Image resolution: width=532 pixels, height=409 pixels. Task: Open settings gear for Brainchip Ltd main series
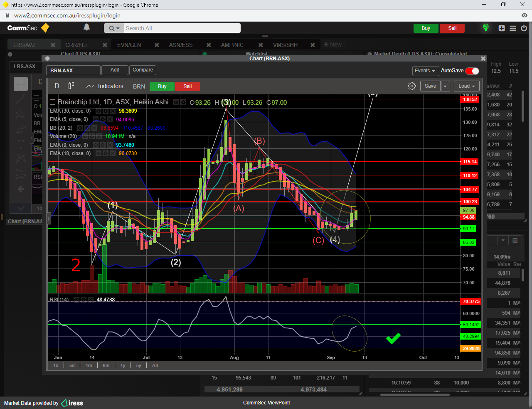pyautogui.click(x=183, y=102)
